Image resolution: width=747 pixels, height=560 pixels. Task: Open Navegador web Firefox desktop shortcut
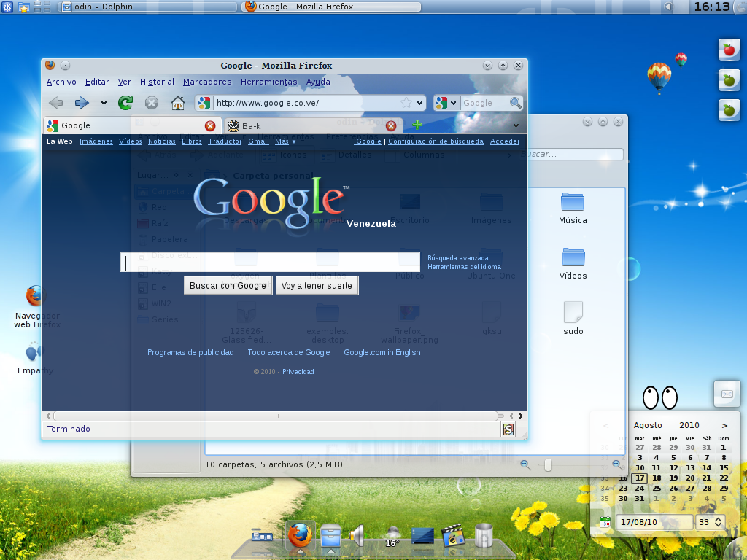(35, 307)
